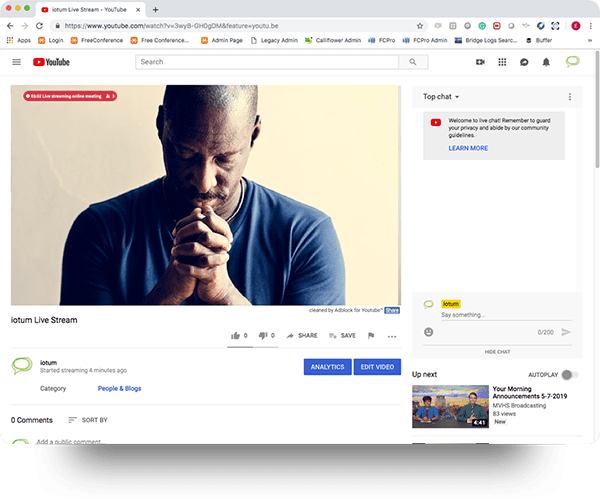The height and width of the screenshot is (499, 600).
Task: Click the Edit Video button
Action: coord(377,367)
